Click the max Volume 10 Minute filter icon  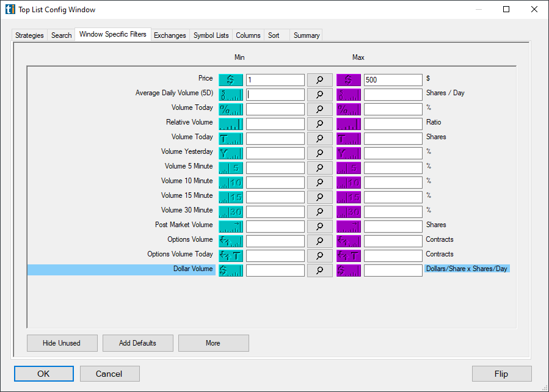[x=348, y=182]
